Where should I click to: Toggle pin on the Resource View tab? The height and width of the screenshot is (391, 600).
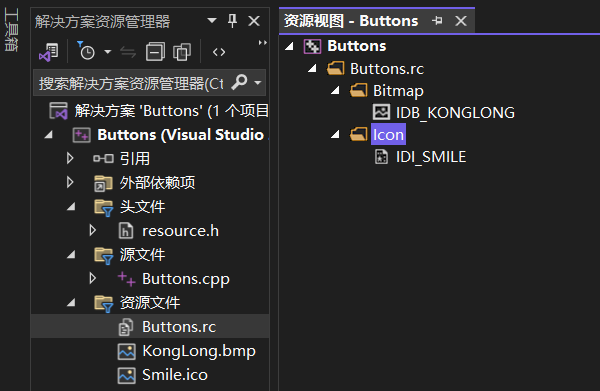coord(437,21)
